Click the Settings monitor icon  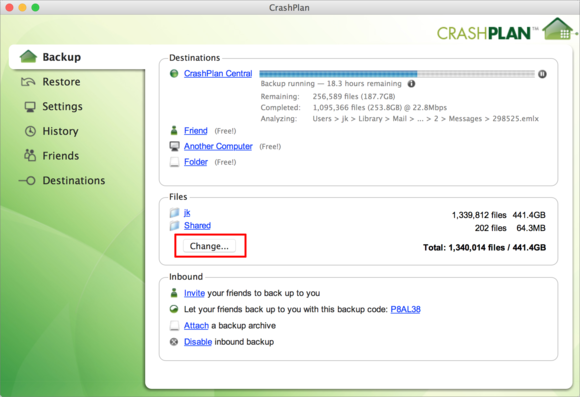[30, 107]
